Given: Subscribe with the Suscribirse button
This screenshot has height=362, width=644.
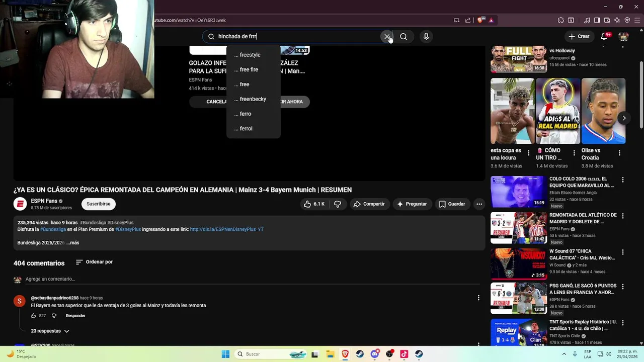Looking at the screenshot, I should coord(98,204).
